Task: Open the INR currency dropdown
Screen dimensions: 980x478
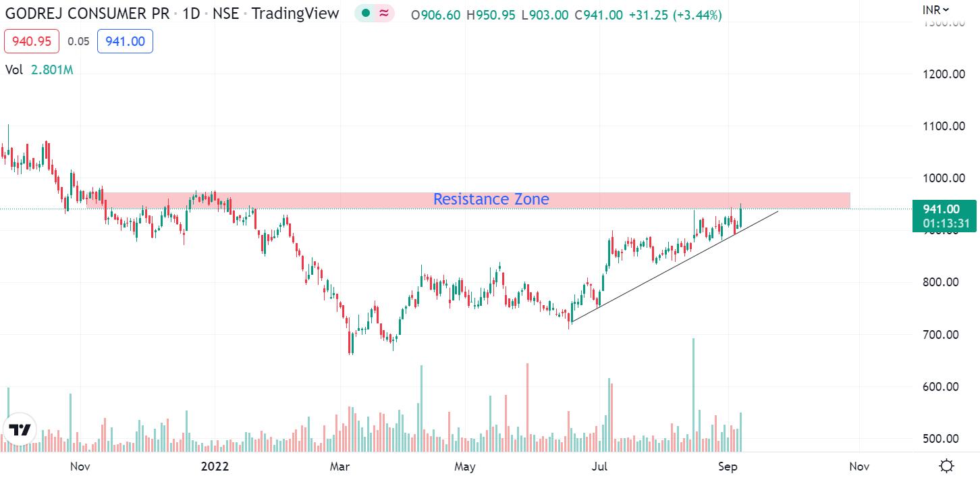Action: [935, 9]
